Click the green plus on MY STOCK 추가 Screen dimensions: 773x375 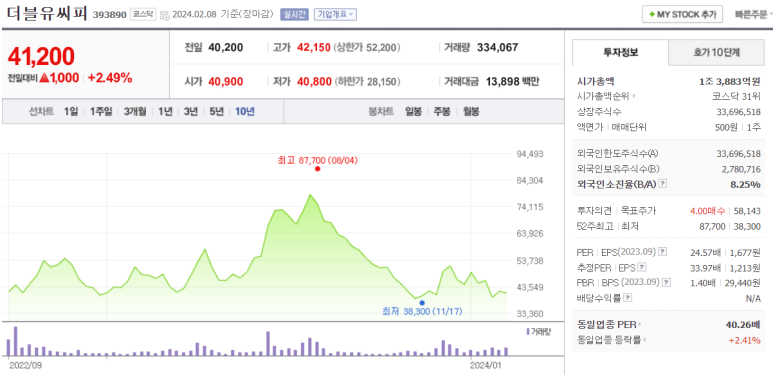coord(652,14)
